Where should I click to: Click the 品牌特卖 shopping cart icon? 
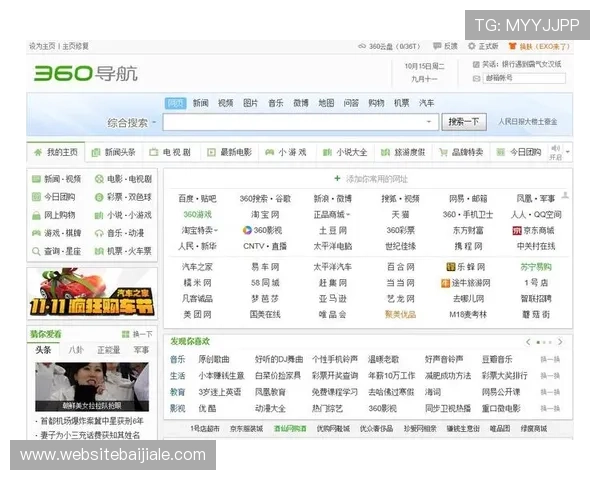click(x=443, y=152)
